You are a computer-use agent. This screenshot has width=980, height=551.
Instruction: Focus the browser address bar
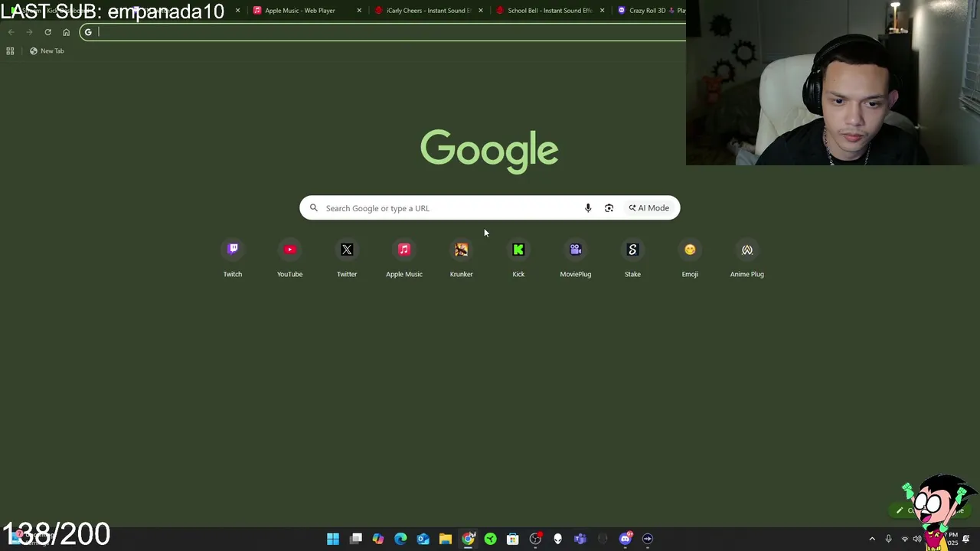point(383,32)
